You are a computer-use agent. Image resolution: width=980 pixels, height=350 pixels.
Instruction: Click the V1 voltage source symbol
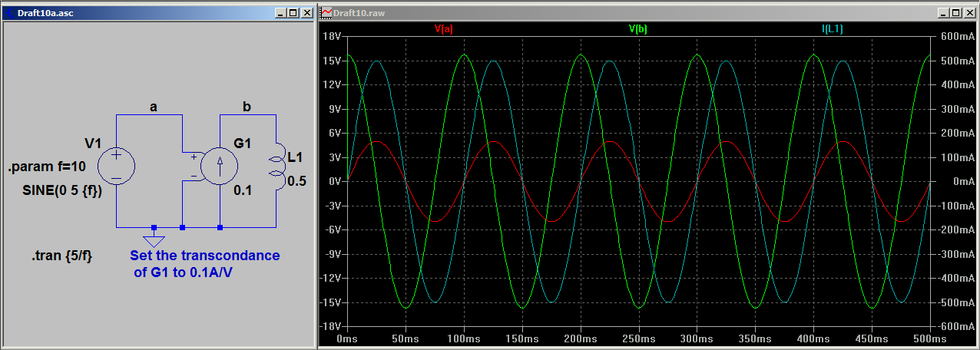(x=117, y=167)
